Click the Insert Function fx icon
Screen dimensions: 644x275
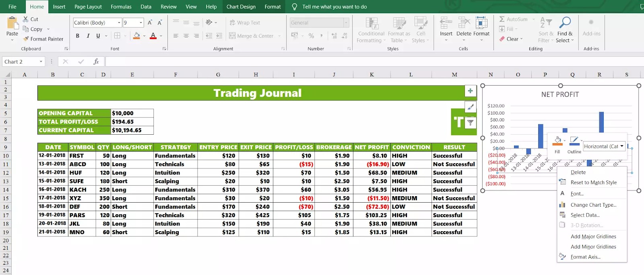(96, 62)
